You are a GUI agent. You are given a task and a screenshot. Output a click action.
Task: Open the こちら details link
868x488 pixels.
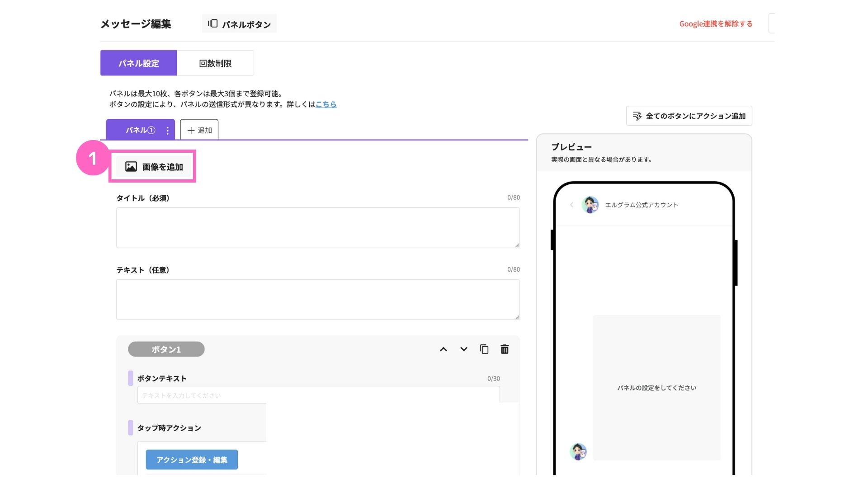326,104
